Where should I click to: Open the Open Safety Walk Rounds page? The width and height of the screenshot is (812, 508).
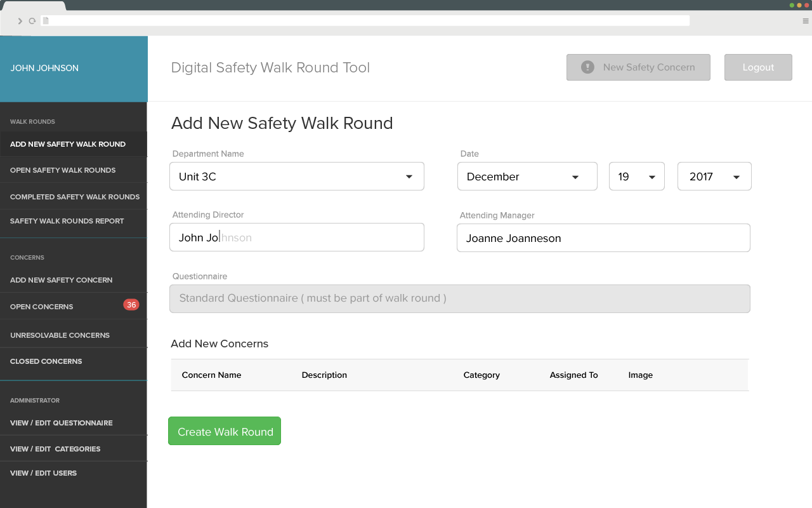point(74,170)
